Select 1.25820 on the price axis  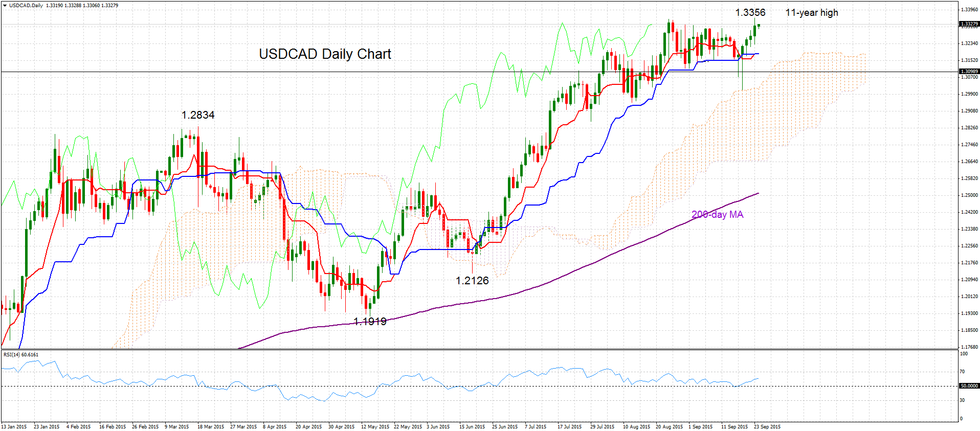[969, 178]
